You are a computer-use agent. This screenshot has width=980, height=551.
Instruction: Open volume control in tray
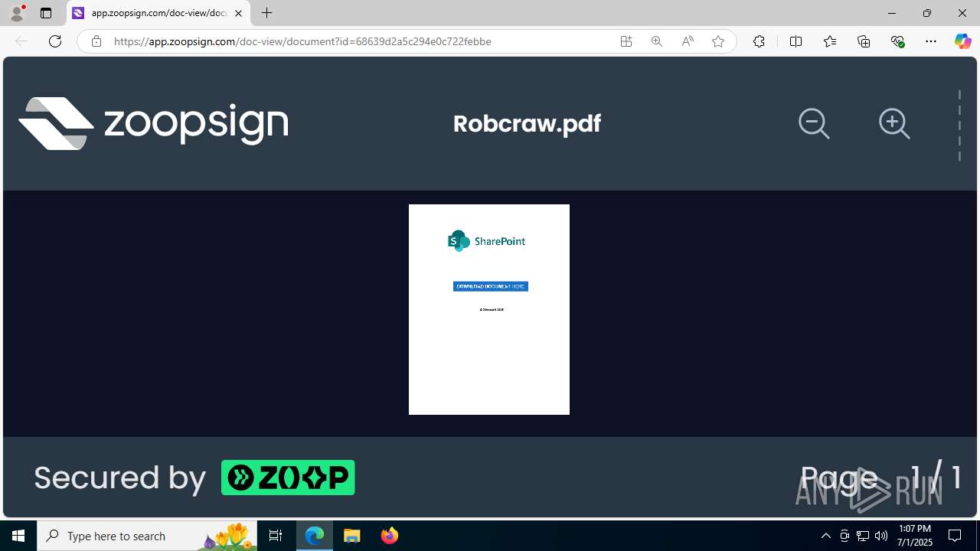(x=881, y=536)
